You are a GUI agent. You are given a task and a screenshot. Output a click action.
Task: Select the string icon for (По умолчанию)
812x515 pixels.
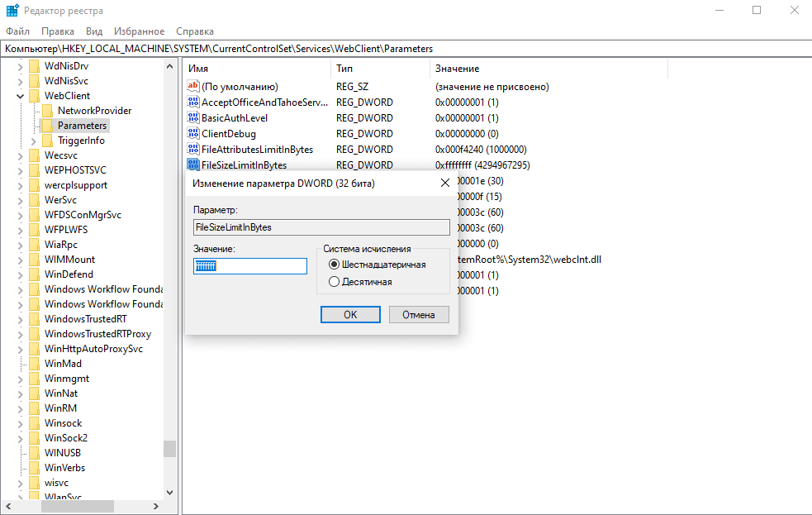[193, 87]
